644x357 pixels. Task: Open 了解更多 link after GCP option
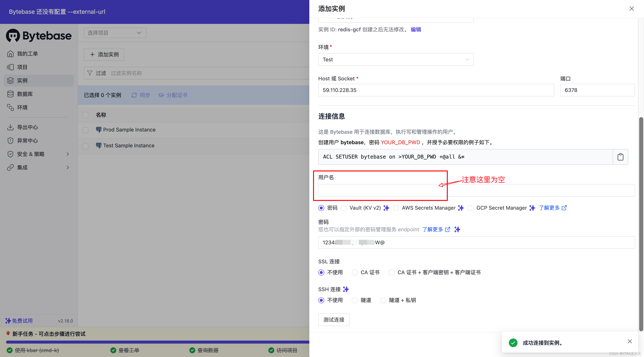pyautogui.click(x=553, y=208)
